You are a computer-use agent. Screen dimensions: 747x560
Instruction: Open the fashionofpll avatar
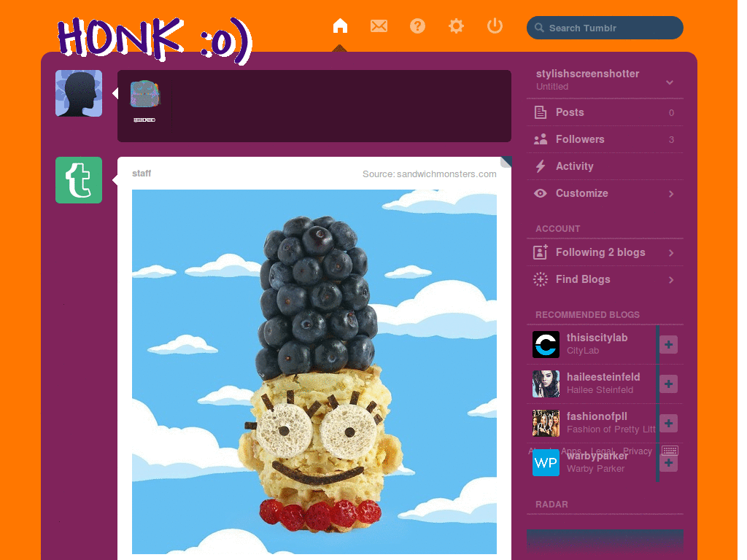click(x=546, y=424)
